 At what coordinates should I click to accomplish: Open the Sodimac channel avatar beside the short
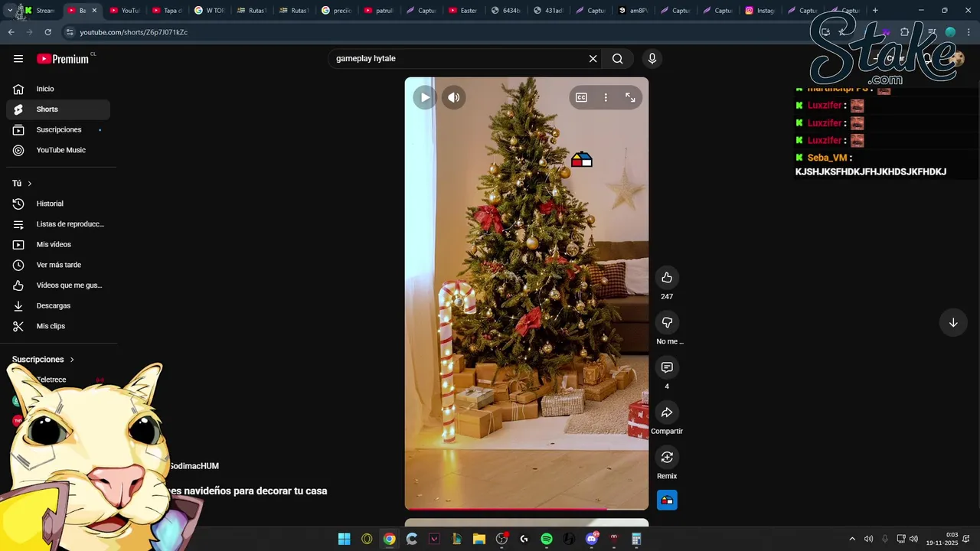point(667,500)
